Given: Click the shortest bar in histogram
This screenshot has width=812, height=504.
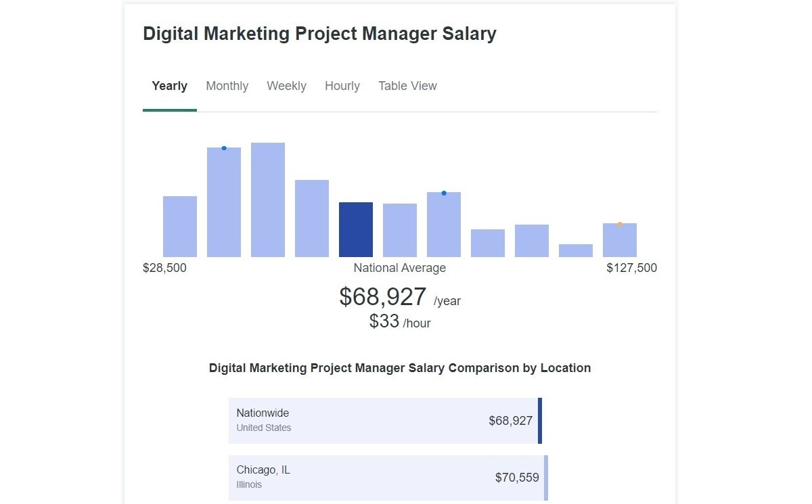Looking at the screenshot, I should click(x=575, y=250).
